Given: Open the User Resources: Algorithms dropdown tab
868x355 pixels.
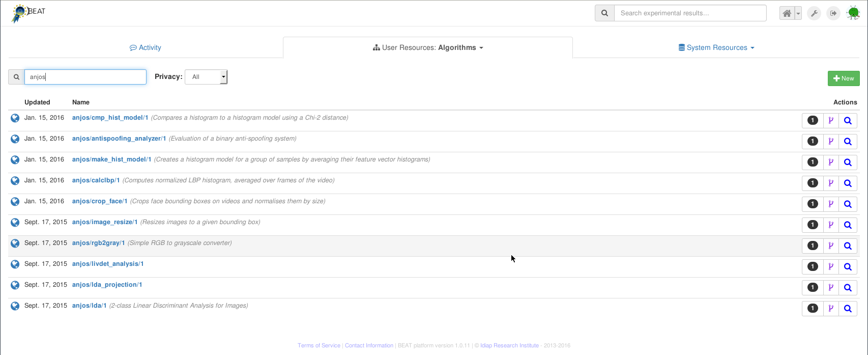Looking at the screenshot, I should click(x=428, y=47).
